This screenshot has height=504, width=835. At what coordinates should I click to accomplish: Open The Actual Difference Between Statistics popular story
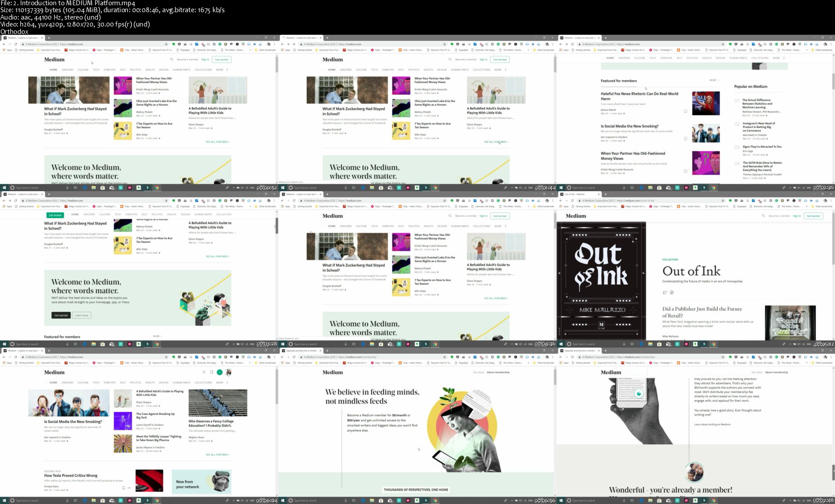pos(757,103)
